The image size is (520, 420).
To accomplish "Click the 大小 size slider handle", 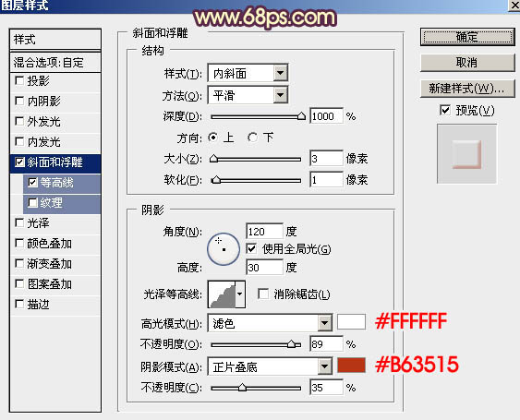I will pyautogui.click(x=214, y=159).
